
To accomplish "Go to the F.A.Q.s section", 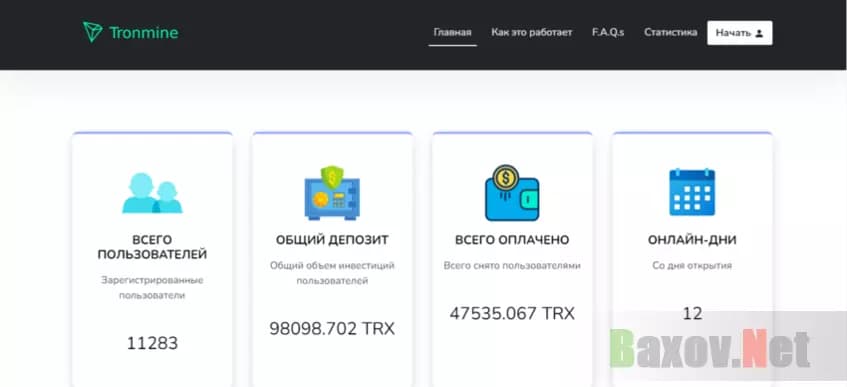I will click(608, 32).
